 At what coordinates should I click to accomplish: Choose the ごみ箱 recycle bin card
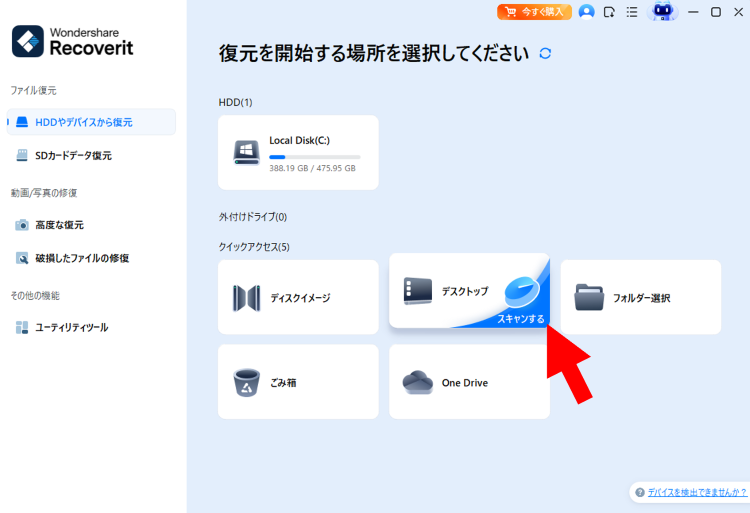point(298,382)
